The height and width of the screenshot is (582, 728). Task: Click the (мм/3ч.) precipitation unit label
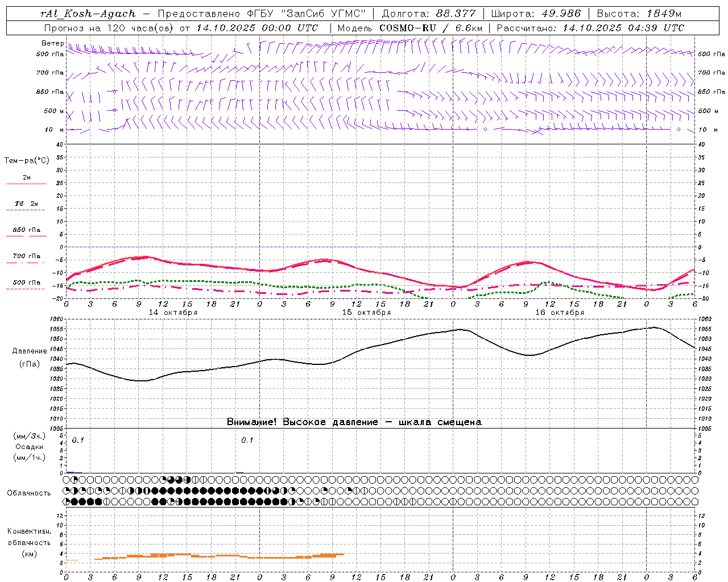[29, 436]
